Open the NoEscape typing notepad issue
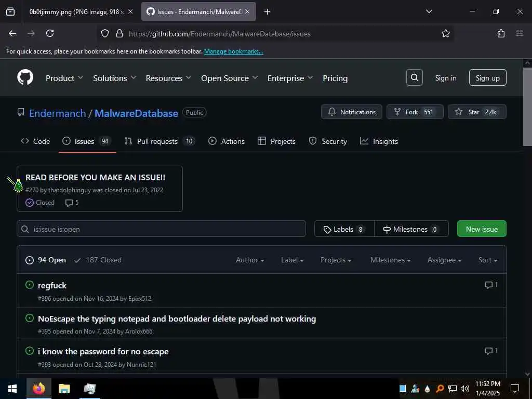 coord(177,318)
